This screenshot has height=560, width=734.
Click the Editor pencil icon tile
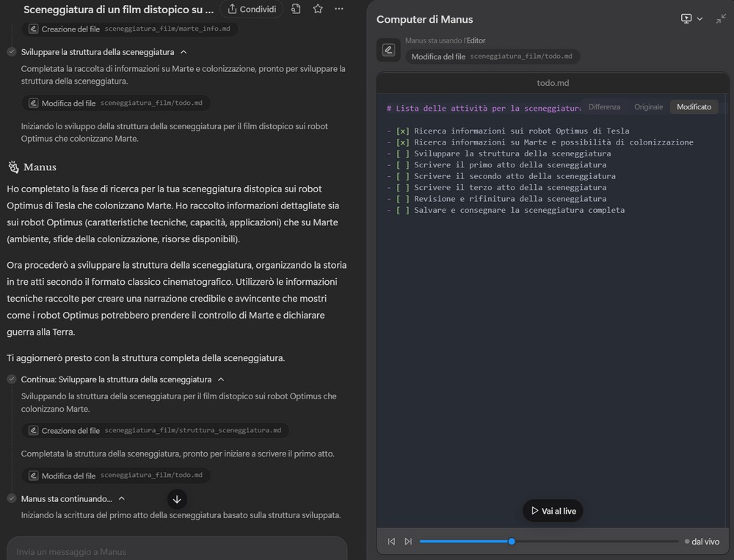(x=388, y=50)
